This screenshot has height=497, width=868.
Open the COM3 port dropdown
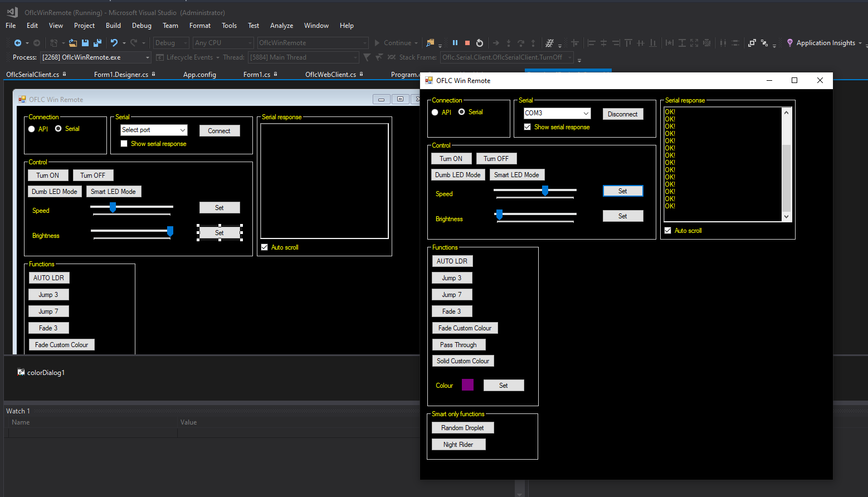click(x=586, y=113)
